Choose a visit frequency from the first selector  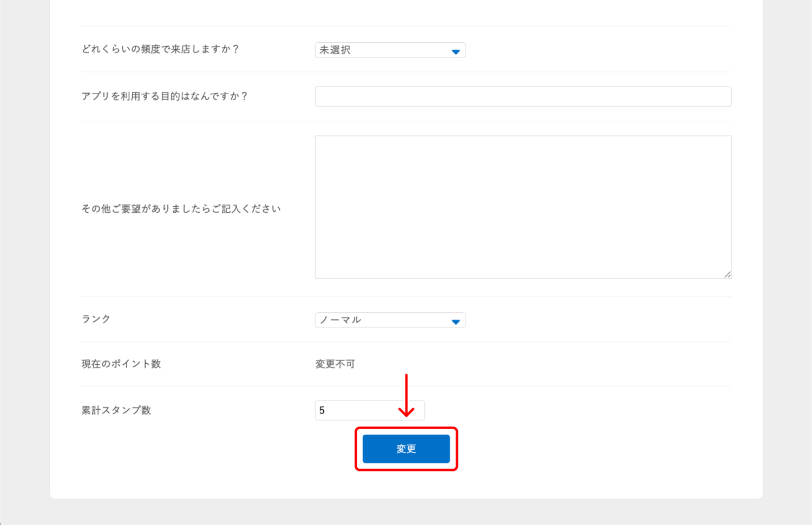coord(390,50)
